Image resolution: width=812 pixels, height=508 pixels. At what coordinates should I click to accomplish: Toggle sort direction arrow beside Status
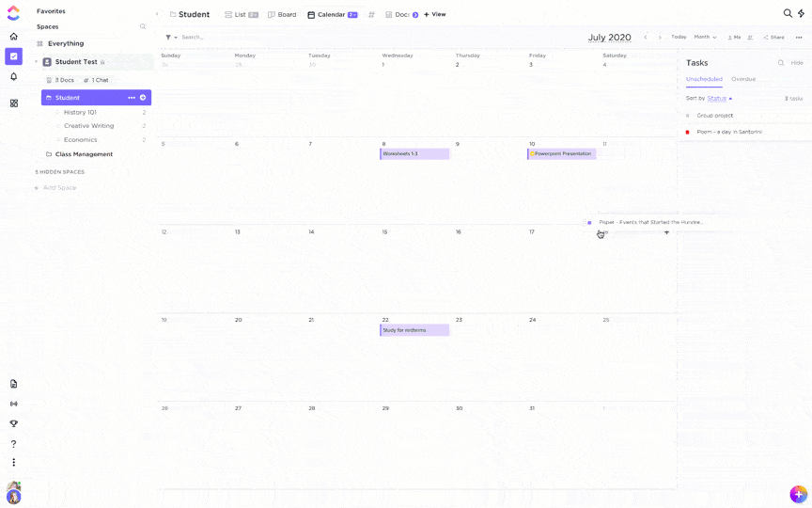click(731, 98)
